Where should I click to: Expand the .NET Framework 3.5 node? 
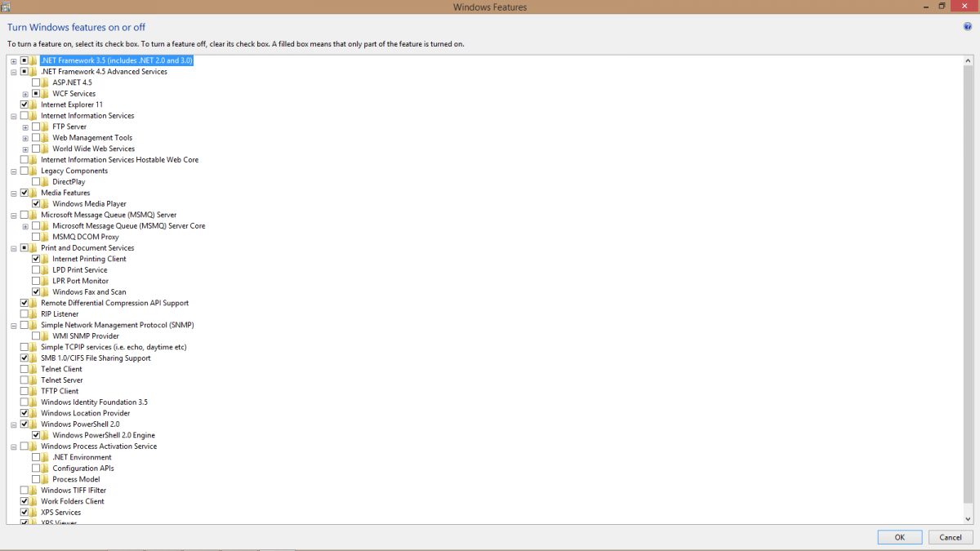pyautogui.click(x=14, y=61)
